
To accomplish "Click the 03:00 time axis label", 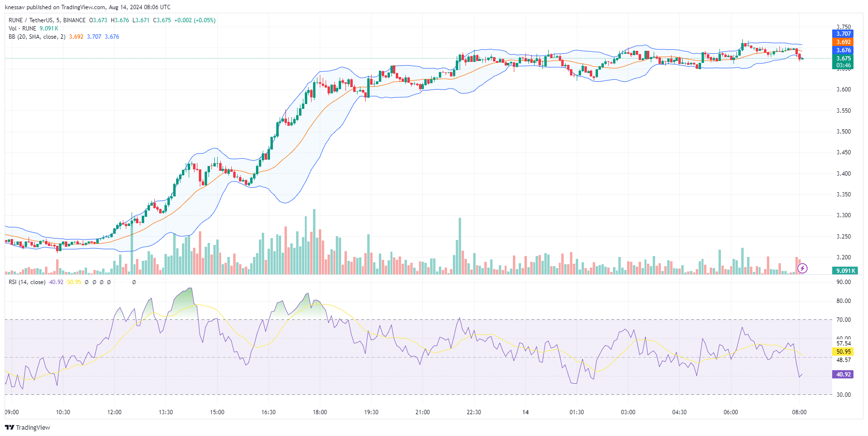I will click(628, 412).
